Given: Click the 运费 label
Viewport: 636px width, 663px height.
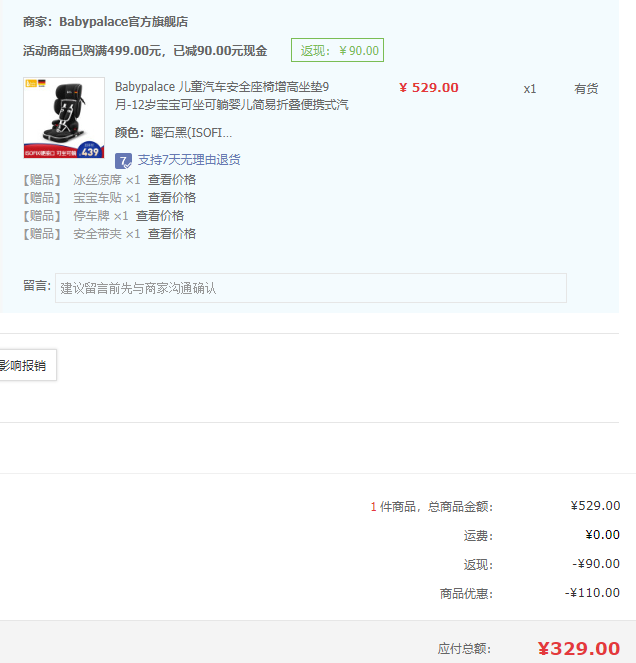Looking at the screenshot, I should (478, 536).
